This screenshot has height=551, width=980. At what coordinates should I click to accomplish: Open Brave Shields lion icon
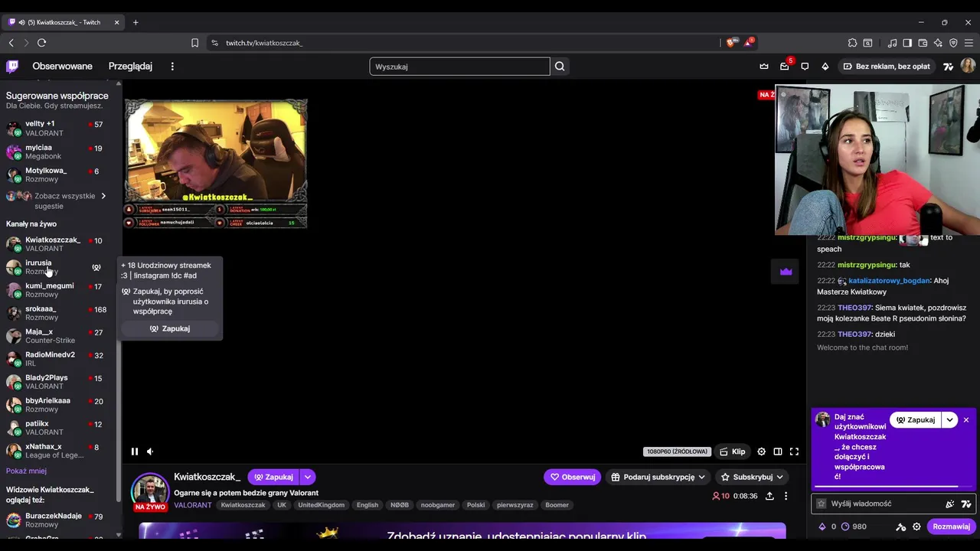pos(730,43)
